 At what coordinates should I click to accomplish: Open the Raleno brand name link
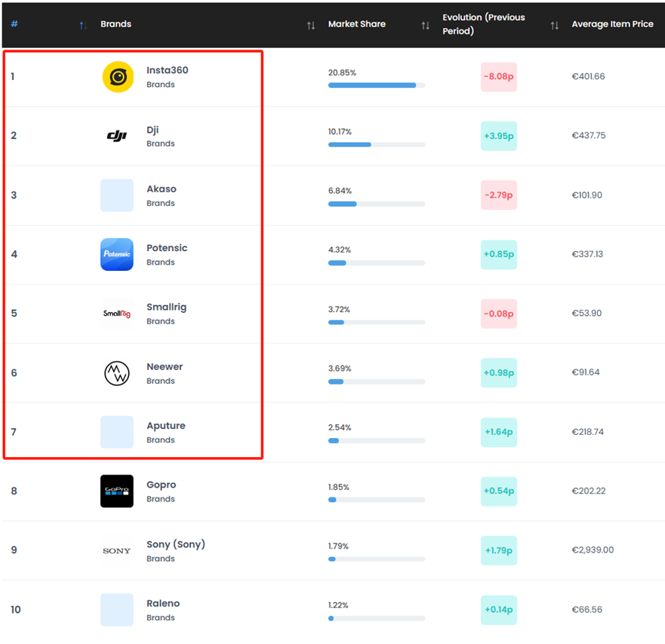(x=163, y=604)
